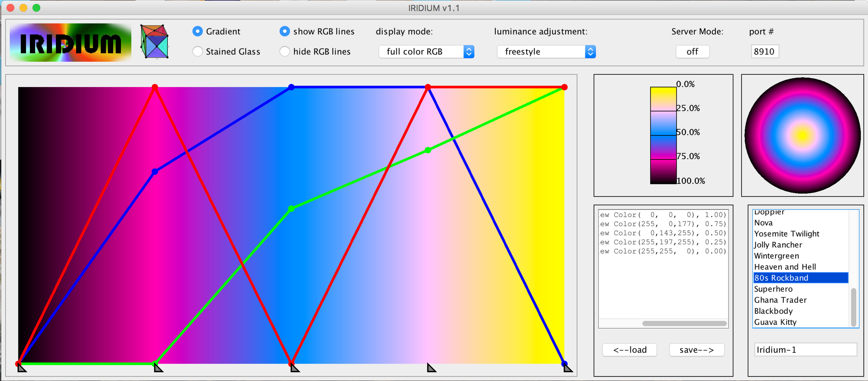Click the blue control point on magenta stop

pos(155,172)
